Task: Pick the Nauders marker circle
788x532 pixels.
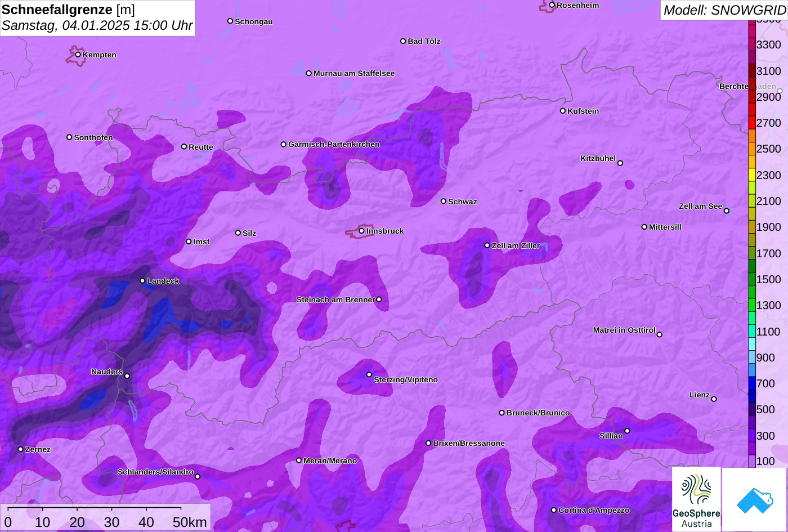Action: click(127, 376)
